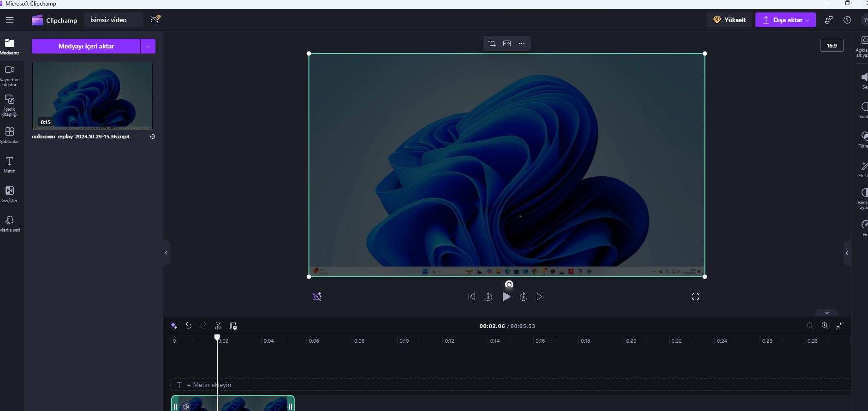Expand the right properties panel
Viewport: 868px width, 411px height.
coord(847,253)
